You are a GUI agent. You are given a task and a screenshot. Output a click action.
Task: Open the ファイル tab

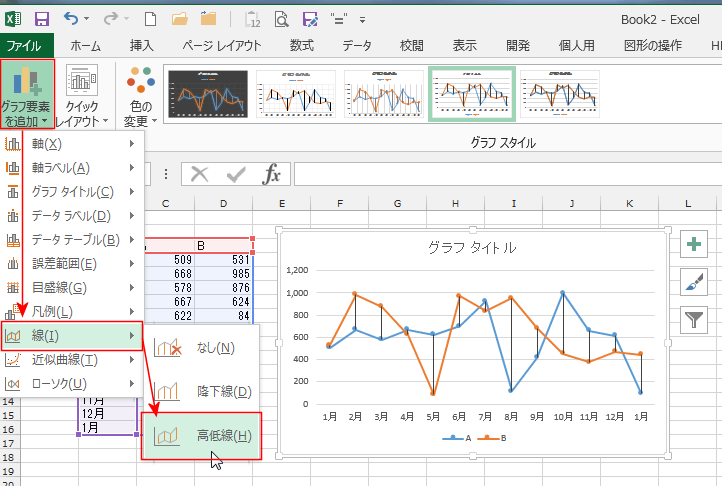(24, 46)
